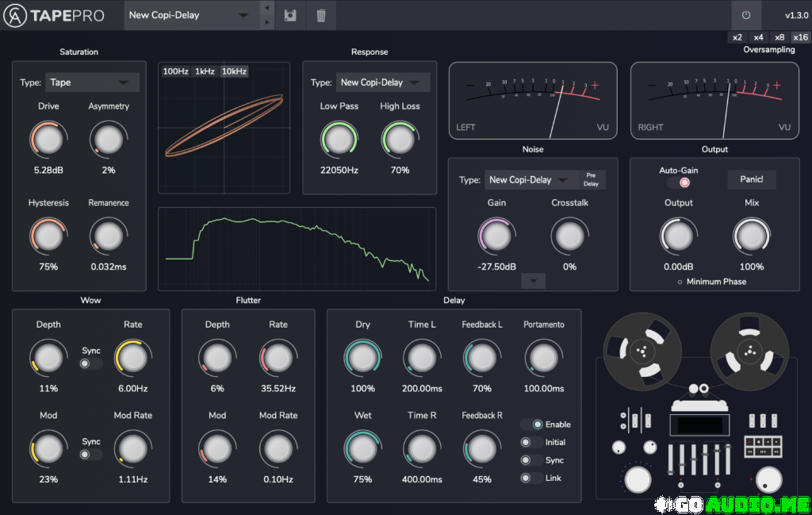Click the frequency response graph display
Viewport: 812px width, 515px height.
click(x=297, y=249)
